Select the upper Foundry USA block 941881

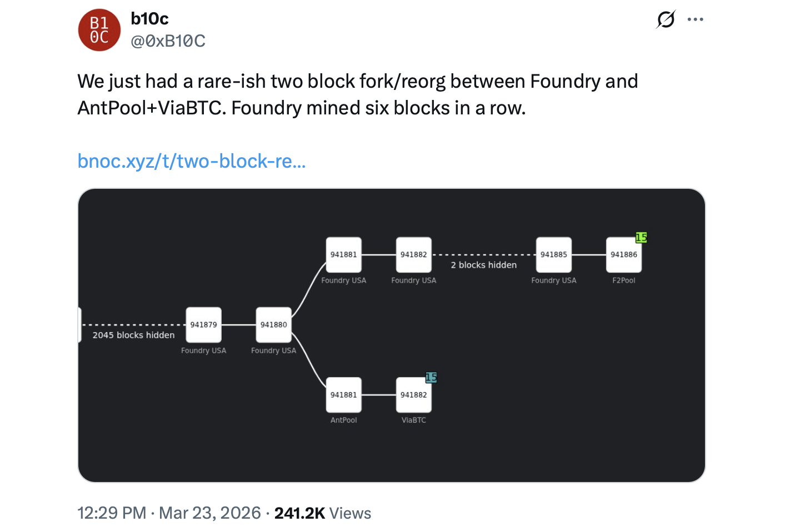pos(343,254)
